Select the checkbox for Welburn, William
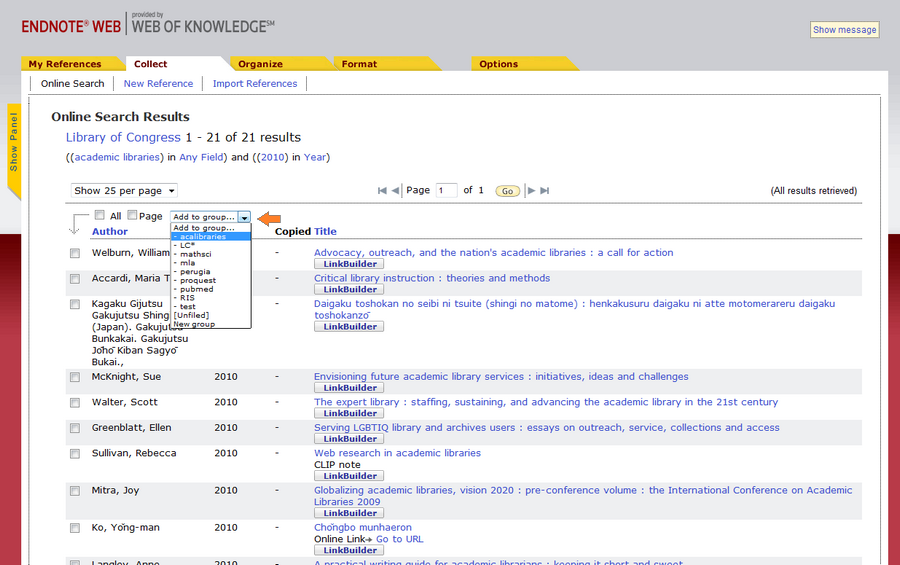The image size is (900, 565). coord(75,254)
